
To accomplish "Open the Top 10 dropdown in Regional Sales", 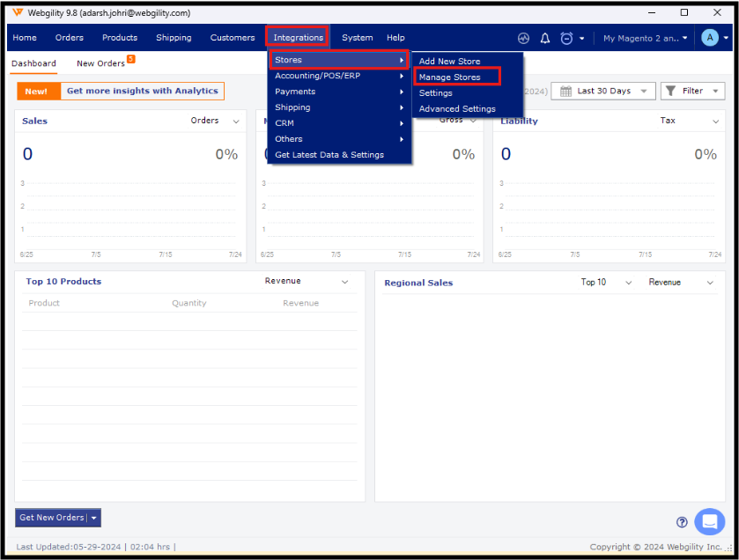I will [x=606, y=282].
